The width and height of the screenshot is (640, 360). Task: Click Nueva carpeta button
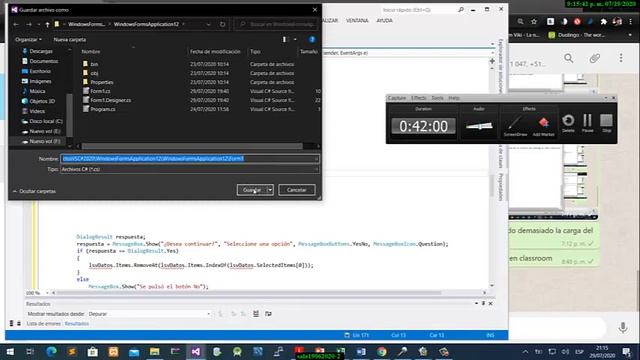[x=69, y=40]
